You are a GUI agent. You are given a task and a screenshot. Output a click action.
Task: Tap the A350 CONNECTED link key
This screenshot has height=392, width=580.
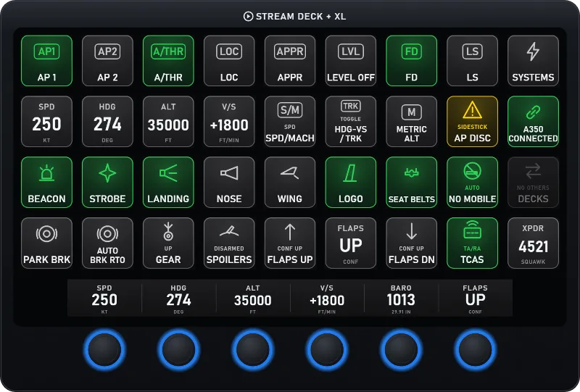pos(533,121)
